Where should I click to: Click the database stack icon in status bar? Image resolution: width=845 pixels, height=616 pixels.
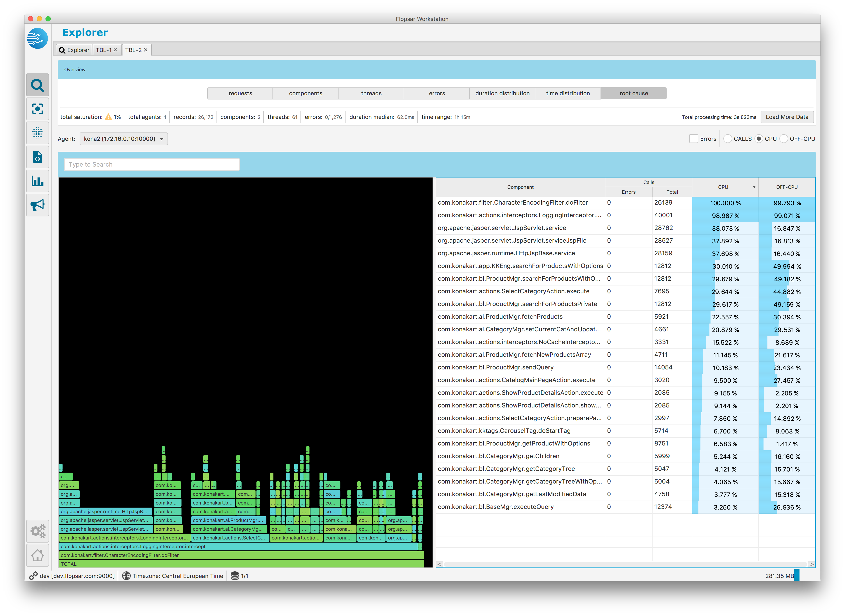pos(235,576)
